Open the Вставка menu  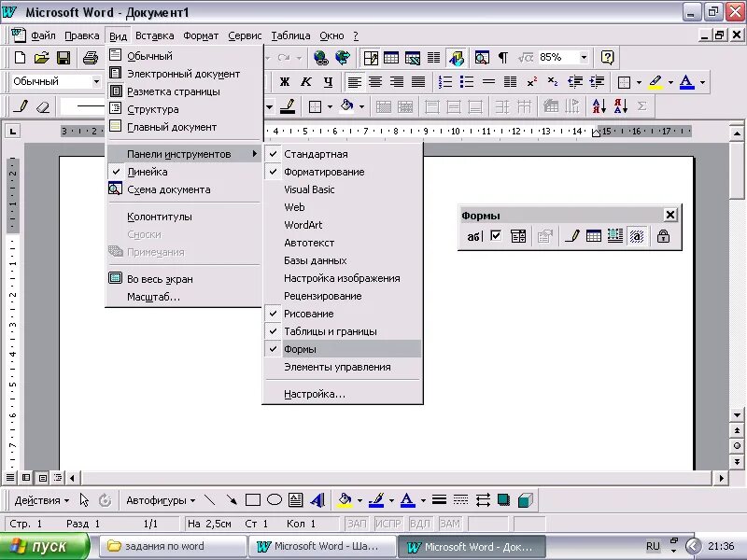(154, 35)
